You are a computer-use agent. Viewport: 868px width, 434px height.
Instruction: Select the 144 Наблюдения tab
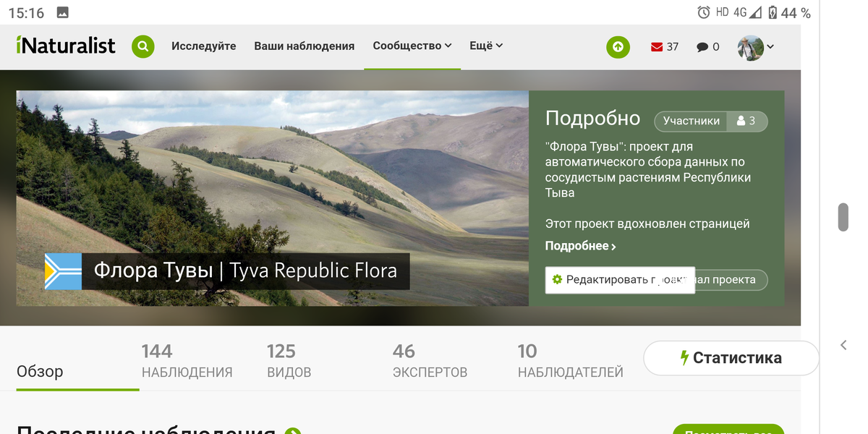click(187, 362)
